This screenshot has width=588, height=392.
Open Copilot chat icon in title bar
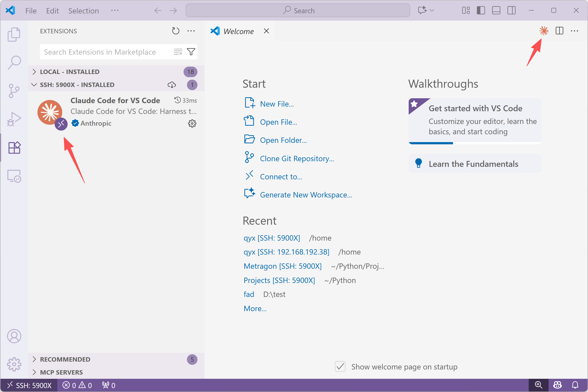coord(422,10)
